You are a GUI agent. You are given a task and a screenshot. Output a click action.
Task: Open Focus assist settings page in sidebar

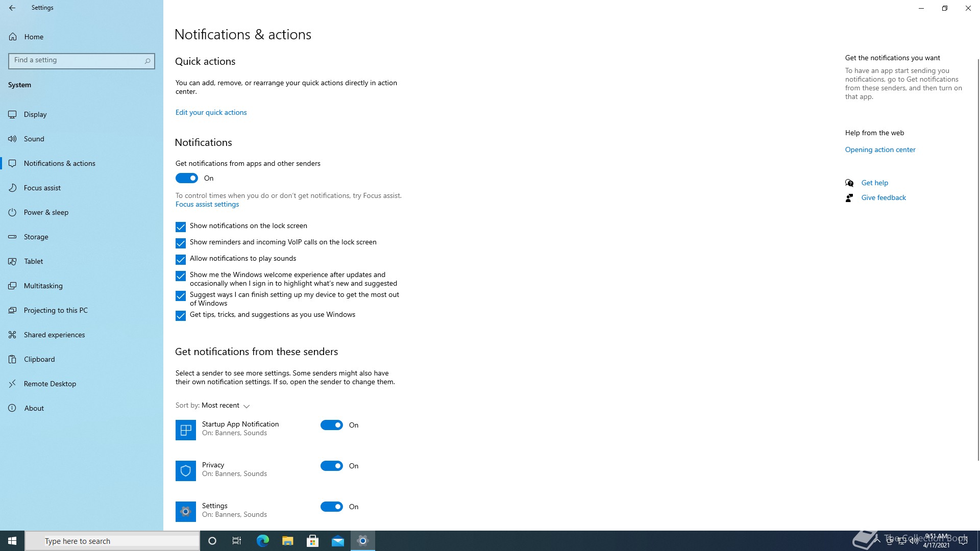click(x=82, y=188)
